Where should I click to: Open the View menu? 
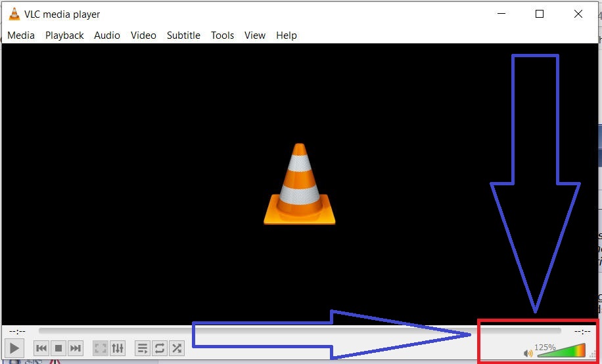[x=255, y=35]
